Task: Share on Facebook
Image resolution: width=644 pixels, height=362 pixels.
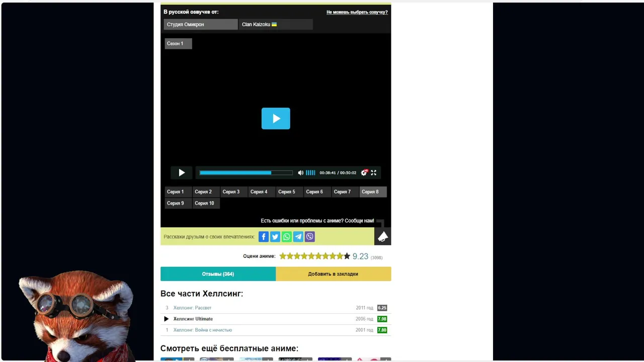Action: tap(264, 237)
